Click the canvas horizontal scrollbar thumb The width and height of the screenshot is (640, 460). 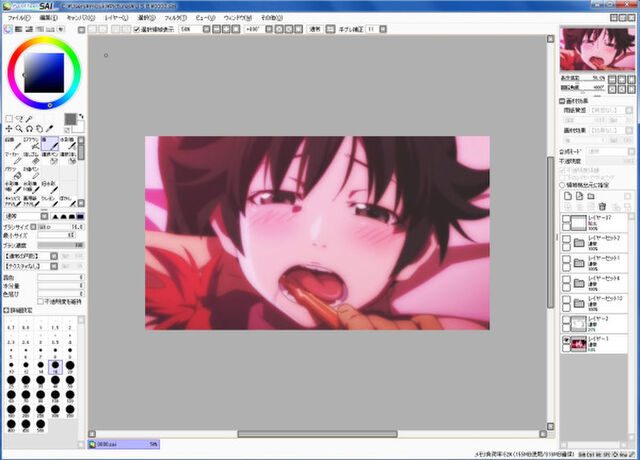point(318,434)
